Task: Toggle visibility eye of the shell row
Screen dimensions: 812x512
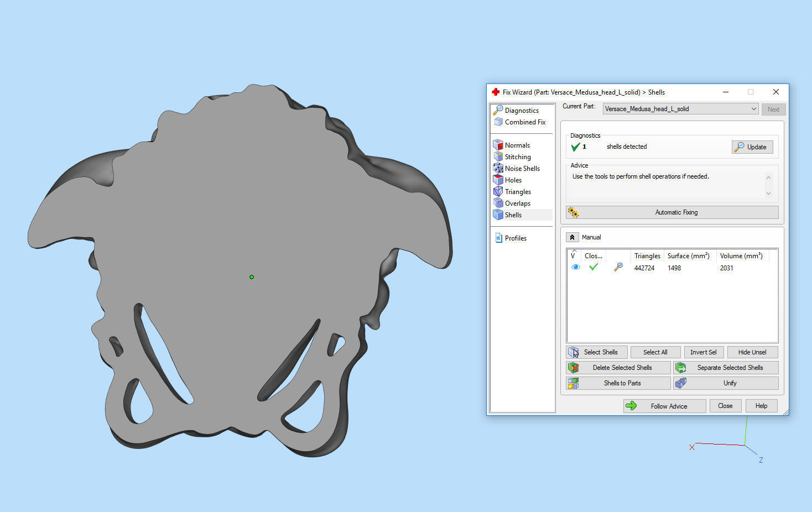Action: pos(575,267)
